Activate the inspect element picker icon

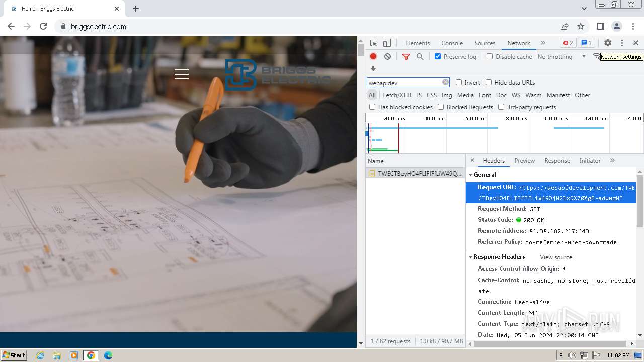click(373, 43)
